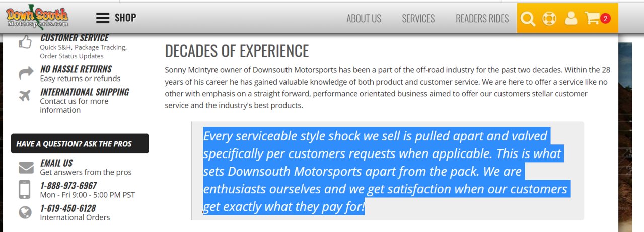Click the airplane international shipping icon
The width and height of the screenshot is (644, 232).
pos(25,95)
